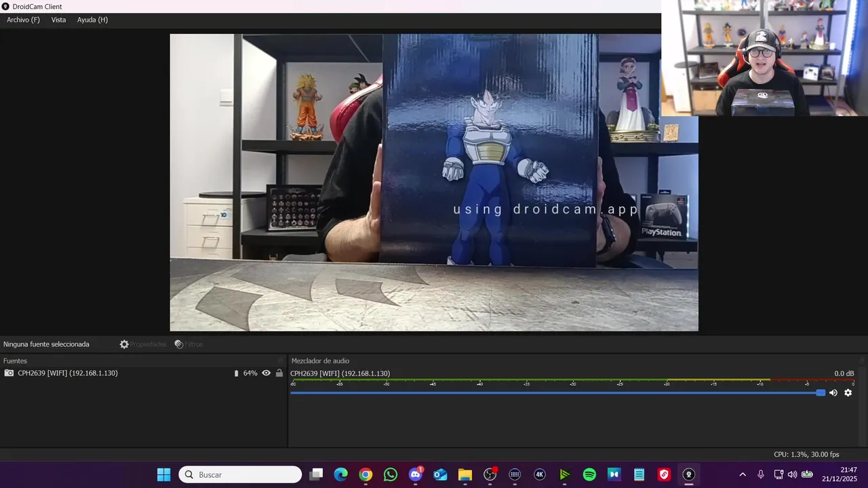Click the phone battery icon in Fuentes
This screenshot has height=488, width=868.
click(236, 373)
